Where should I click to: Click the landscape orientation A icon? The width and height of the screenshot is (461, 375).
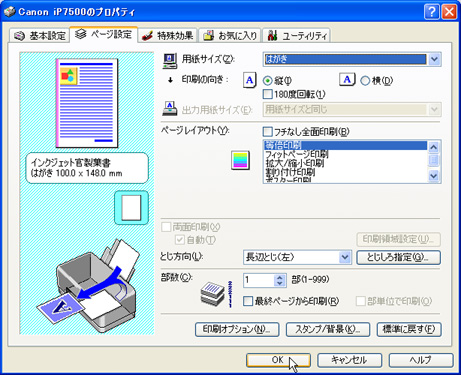click(347, 80)
